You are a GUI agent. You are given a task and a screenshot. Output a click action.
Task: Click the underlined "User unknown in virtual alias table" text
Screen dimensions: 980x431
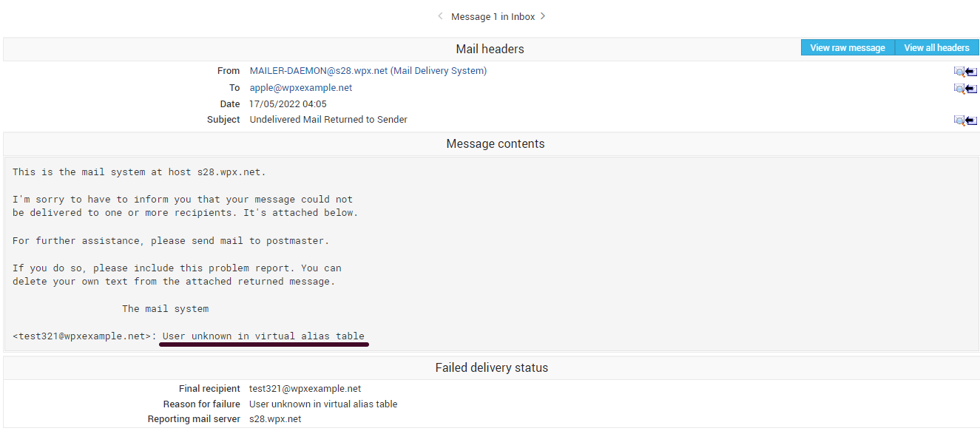coord(263,336)
